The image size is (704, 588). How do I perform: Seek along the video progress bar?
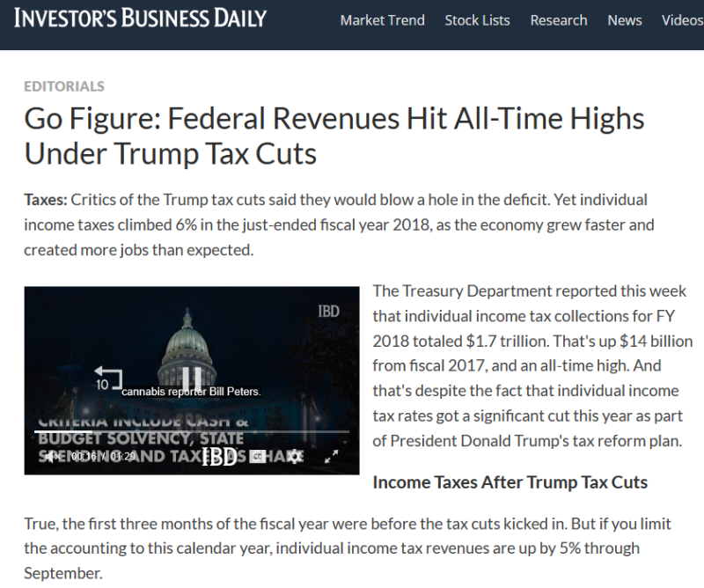pos(192,431)
